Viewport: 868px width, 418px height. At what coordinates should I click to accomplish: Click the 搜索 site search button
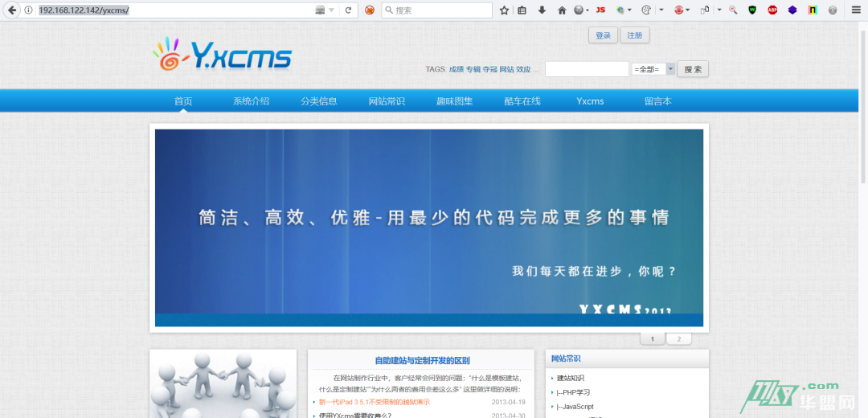coord(693,69)
